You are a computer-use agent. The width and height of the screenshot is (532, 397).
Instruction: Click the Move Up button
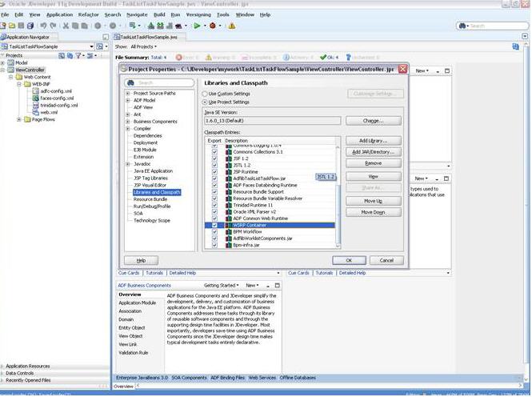[x=374, y=201]
